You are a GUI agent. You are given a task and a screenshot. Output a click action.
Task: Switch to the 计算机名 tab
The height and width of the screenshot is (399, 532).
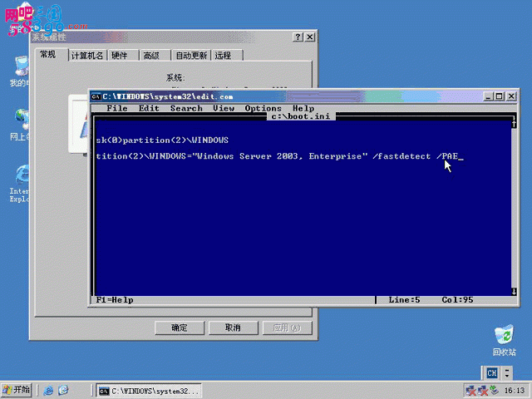pos(87,56)
